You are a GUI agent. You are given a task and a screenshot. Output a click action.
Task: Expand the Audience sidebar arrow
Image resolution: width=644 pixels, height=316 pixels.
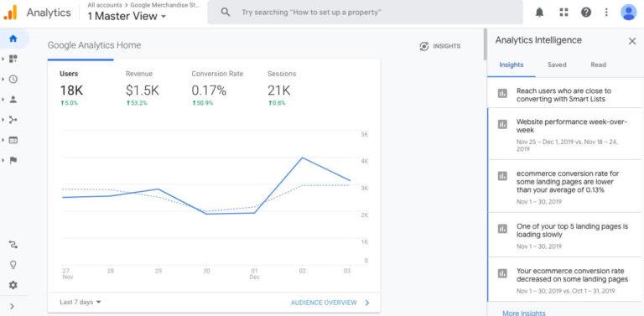point(3,99)
